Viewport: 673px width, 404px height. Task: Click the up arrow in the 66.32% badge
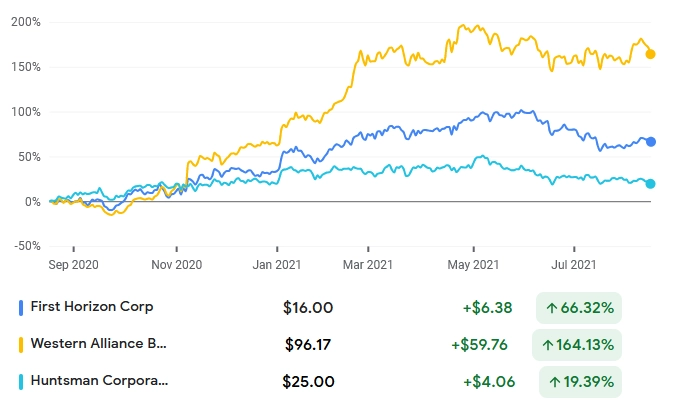click(x=548, y=307)
